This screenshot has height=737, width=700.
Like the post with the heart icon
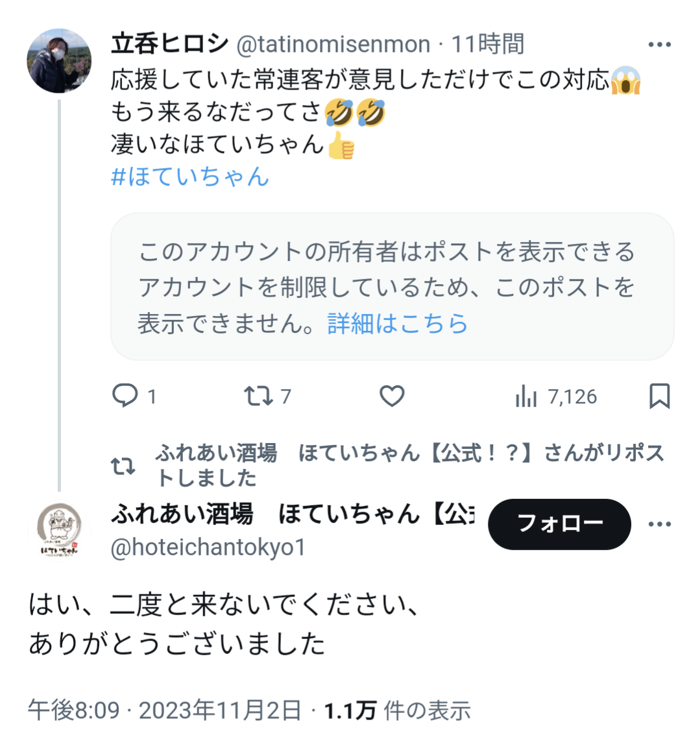point(392,396)
